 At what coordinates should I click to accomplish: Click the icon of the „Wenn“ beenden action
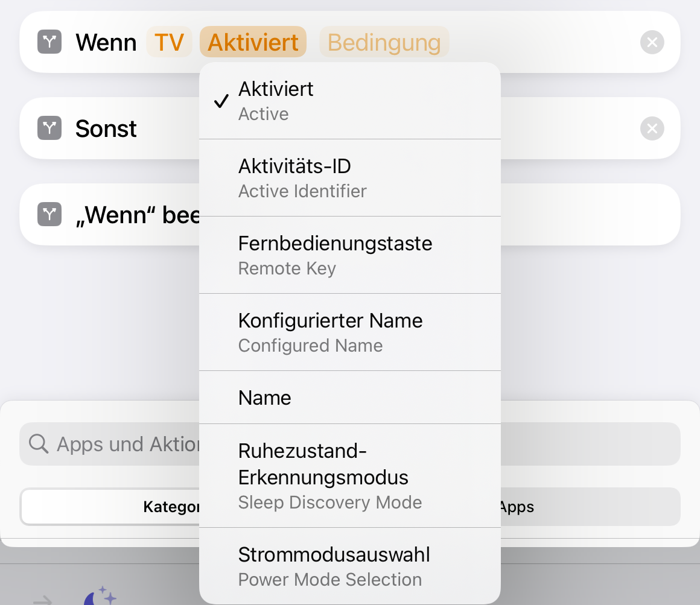49,214
